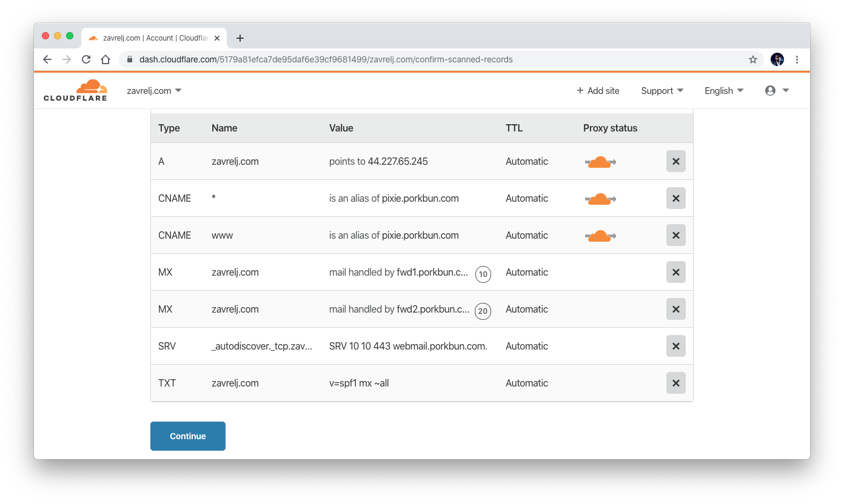Screen dimensions: 844x504
Task: Click the site lock icon
Action: (129, 59)
